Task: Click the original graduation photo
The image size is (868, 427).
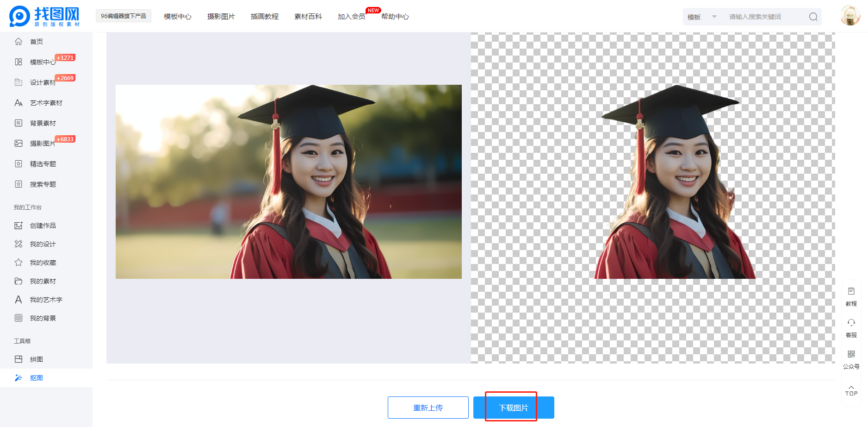Action: pyautogui.click(x=288, y=182)
